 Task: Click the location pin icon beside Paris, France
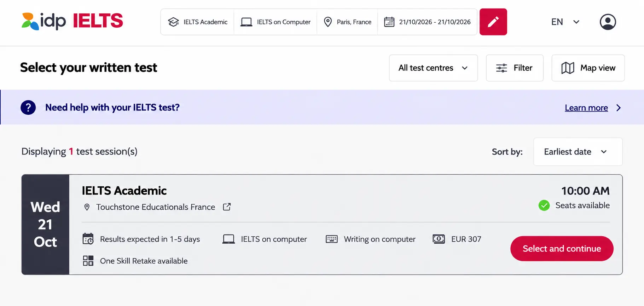pyautogui.click(x=328, y=22)
